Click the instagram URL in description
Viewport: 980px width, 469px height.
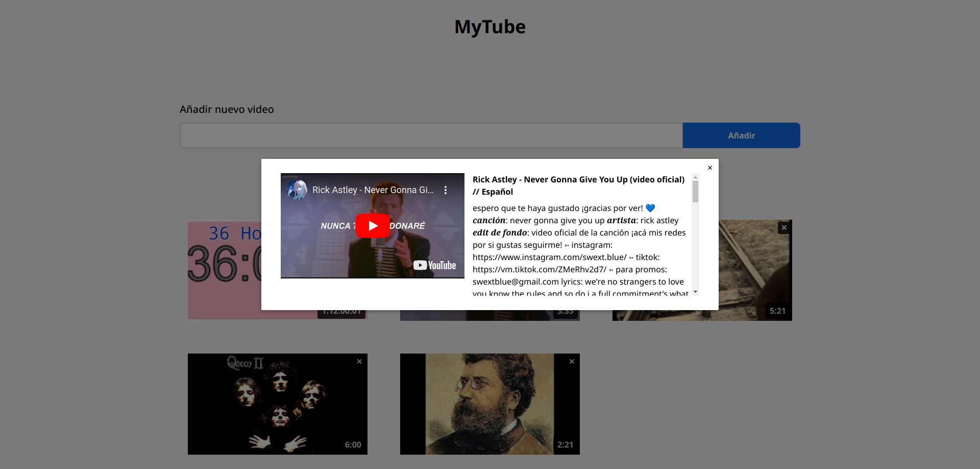[549, 257]
